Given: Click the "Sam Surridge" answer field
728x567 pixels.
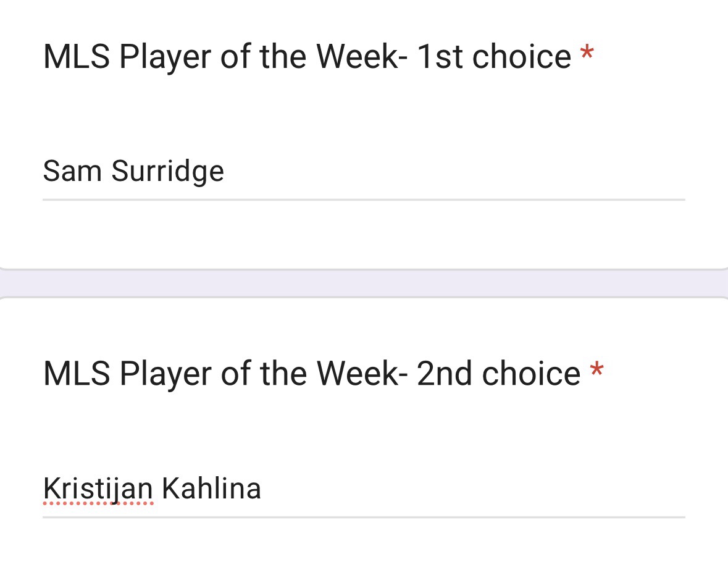Looking at the screenshot, I should [x=363, y=172].
